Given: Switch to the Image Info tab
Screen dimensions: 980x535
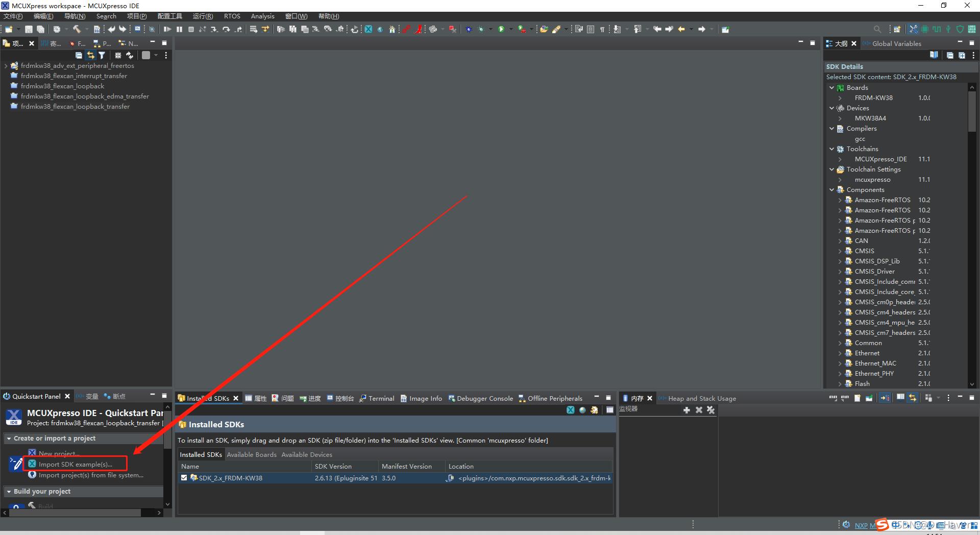Looking at the screenshot, I should point(421,398).
